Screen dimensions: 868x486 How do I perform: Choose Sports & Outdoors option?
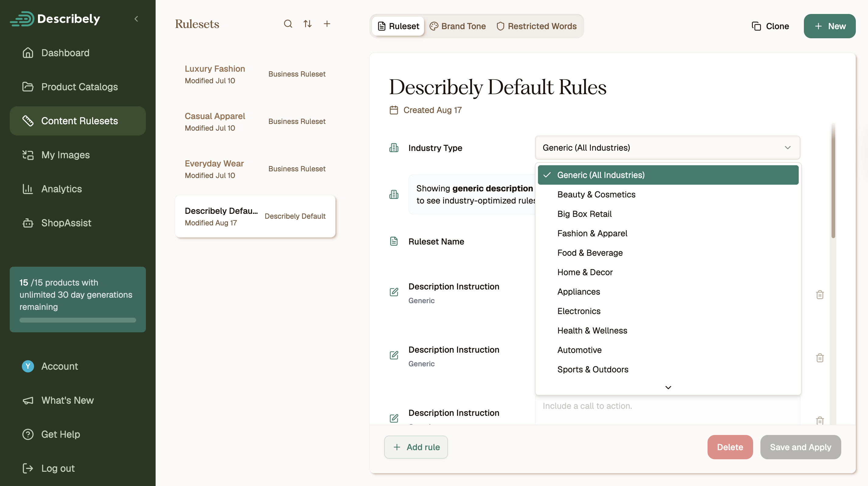pos(668,370)
